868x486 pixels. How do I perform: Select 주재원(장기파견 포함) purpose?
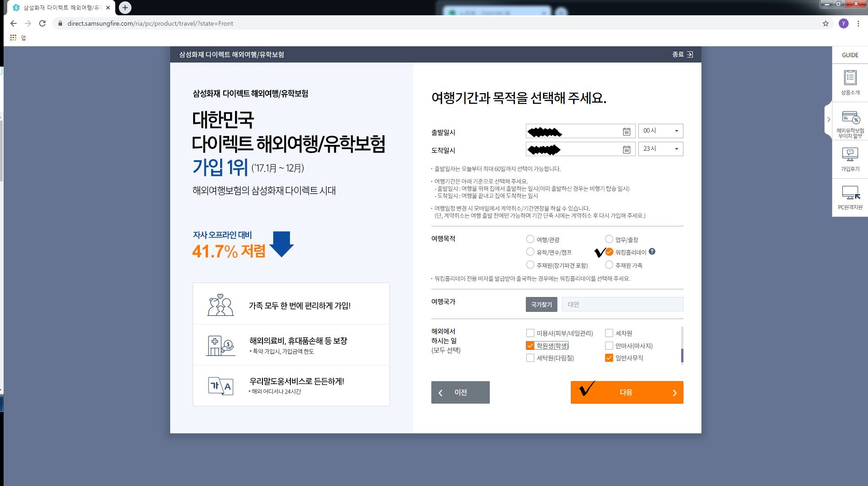[530, 265]
